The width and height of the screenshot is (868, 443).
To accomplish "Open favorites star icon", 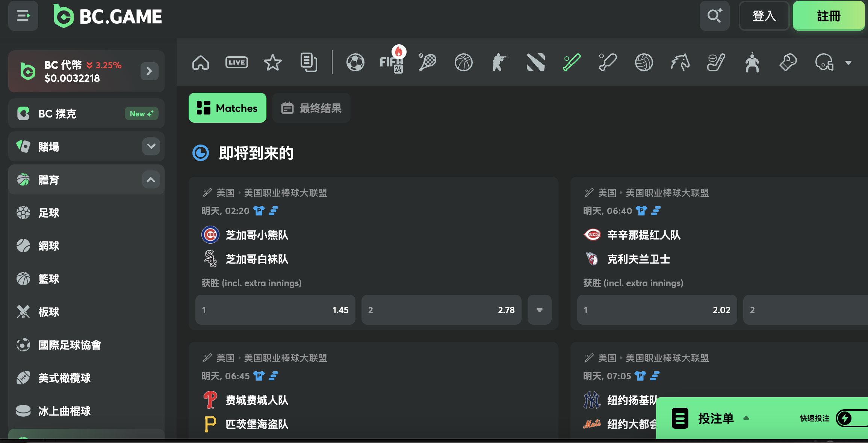I will click(x=272, y=62).
